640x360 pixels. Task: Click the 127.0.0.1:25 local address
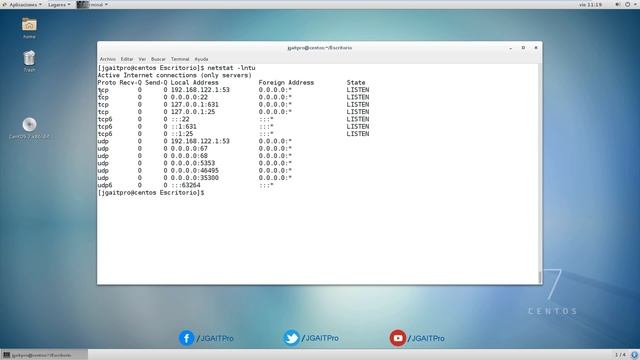click(x=193, y=112)
